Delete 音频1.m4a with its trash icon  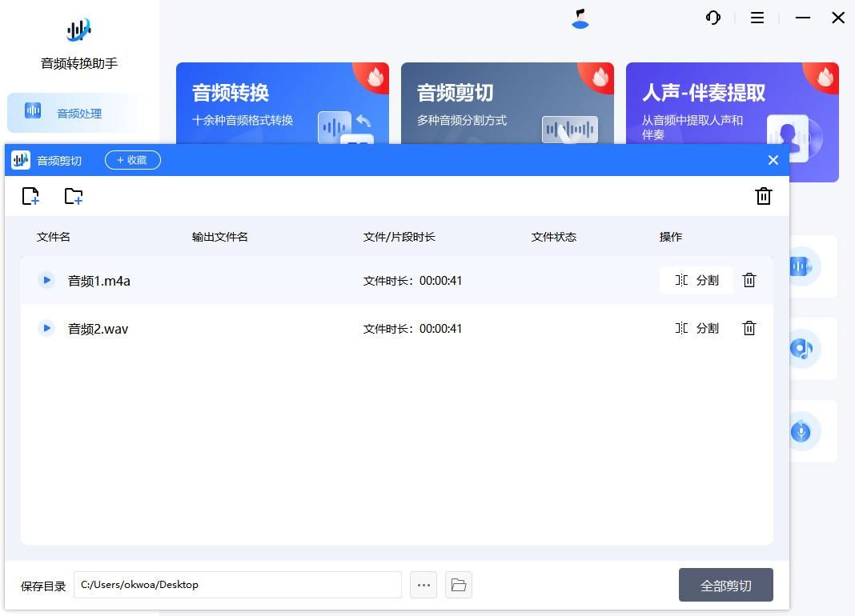[x=749, y=280]
